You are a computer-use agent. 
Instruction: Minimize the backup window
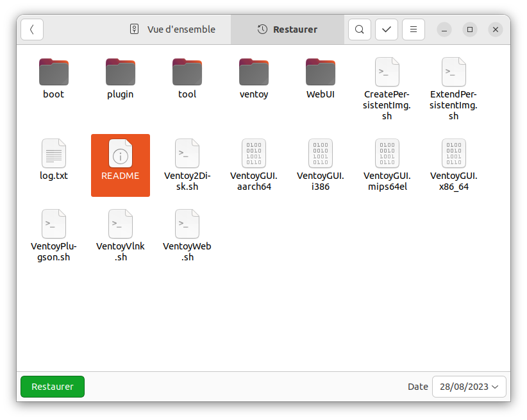tap(444, 29)
